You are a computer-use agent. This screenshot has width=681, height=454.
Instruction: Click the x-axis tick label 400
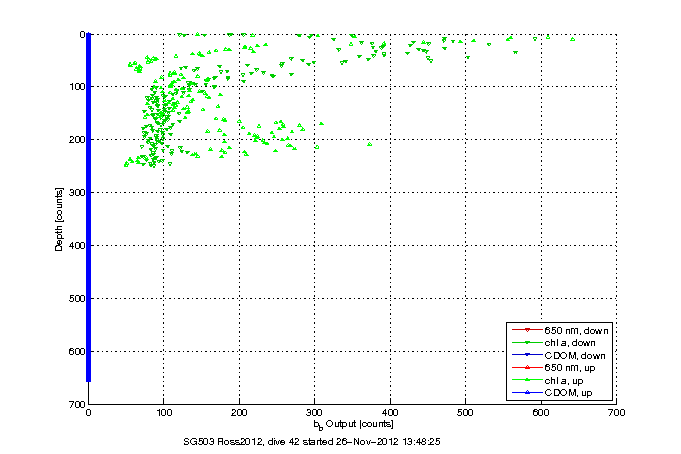click(390, 413)
